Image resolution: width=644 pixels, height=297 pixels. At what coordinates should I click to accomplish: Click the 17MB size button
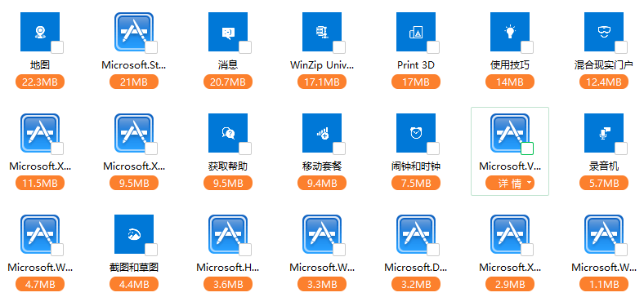(416, 82)
